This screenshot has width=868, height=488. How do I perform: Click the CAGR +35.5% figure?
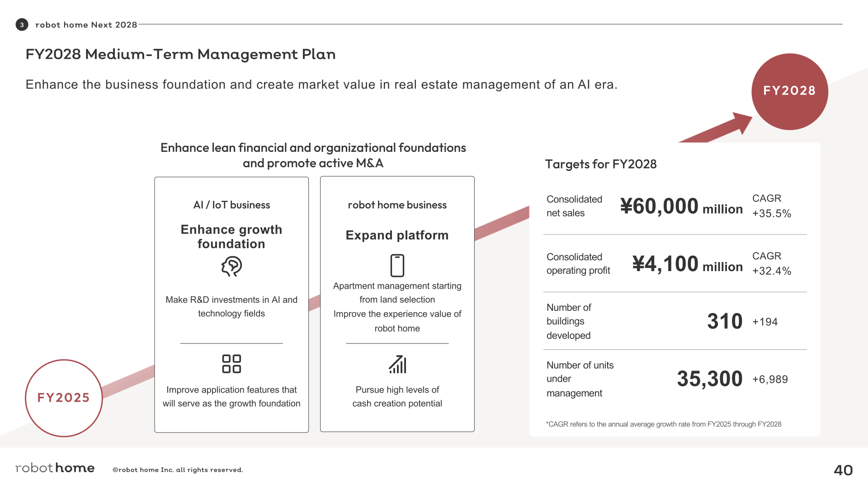772,206
